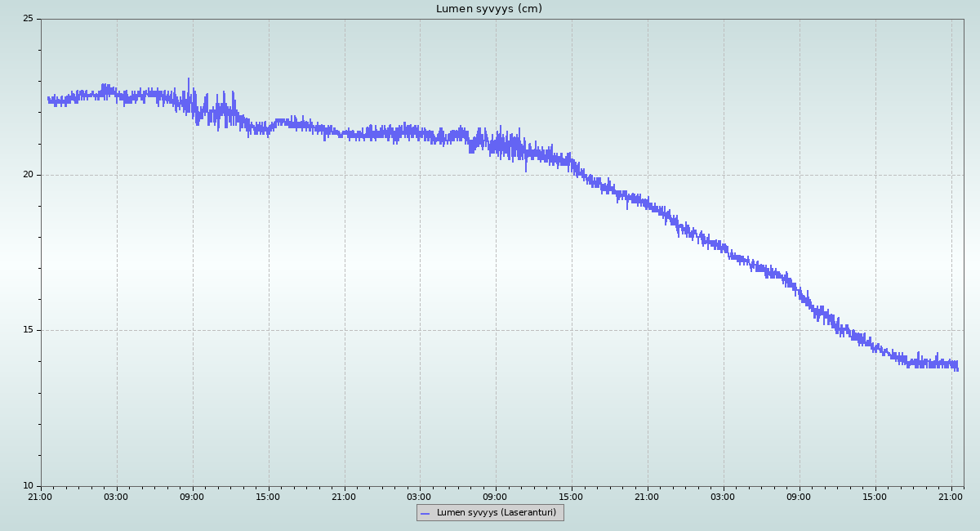Click intersection of 15 cm and rightmost 15:00 gridlines
Viewport: 980px width, 531px height.
[875, 330]
